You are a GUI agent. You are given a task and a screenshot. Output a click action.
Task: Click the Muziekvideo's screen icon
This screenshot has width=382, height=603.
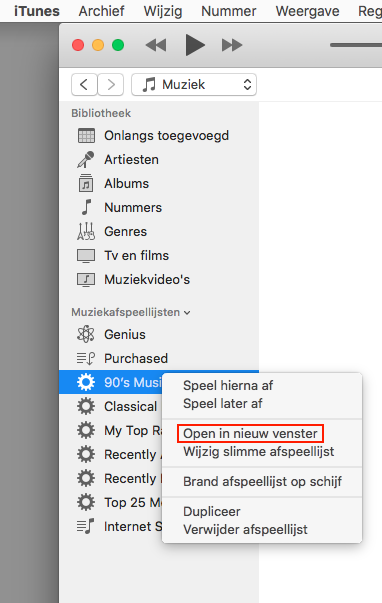(x=86, y=280)
